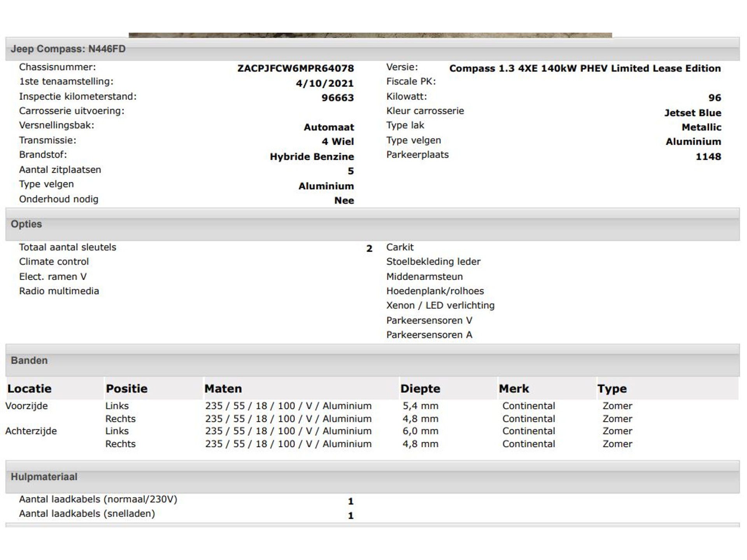Click the Hybride Benzine fuel value

pyautogui.click(x=312, y=157)
